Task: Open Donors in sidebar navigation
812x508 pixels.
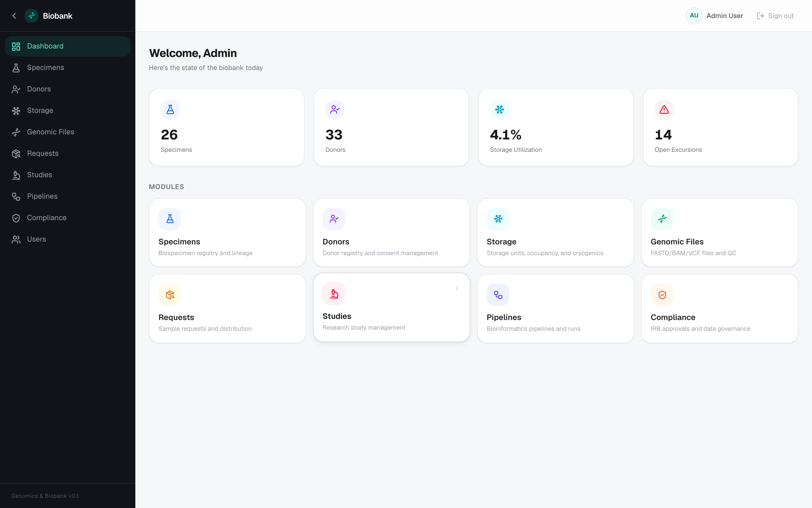Action: click(67, 89)
